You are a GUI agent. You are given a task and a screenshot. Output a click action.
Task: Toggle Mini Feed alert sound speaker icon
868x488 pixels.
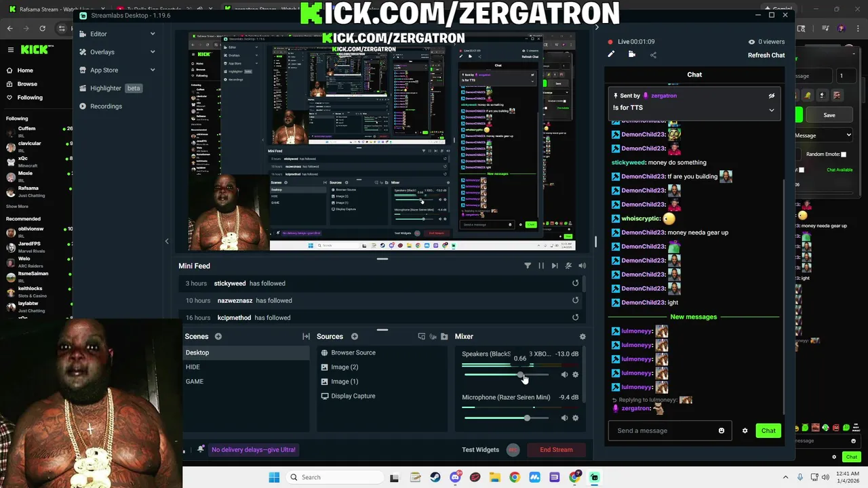[582, 266]
